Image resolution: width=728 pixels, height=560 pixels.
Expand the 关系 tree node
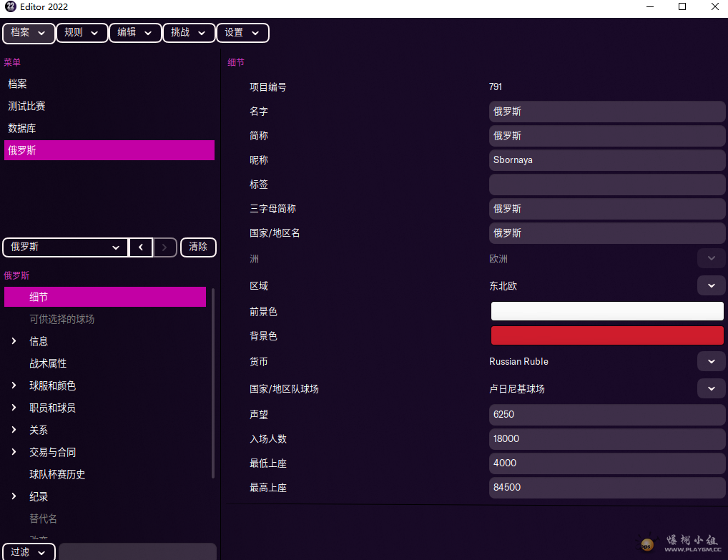(x=14, y=431)
